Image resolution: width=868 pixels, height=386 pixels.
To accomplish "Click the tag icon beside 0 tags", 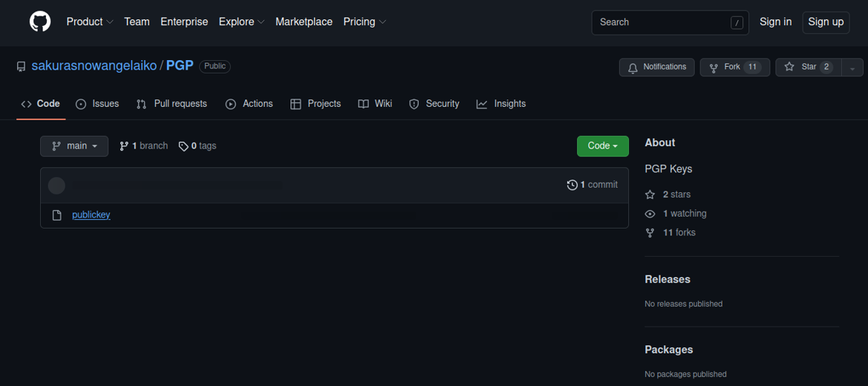I will [x=183, y=146].
